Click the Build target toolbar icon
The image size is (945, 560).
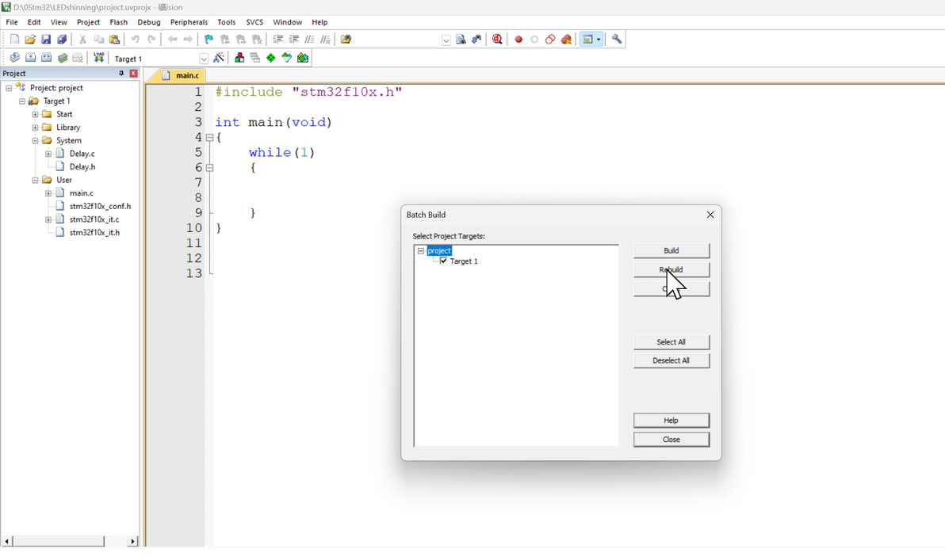point(30,58)
